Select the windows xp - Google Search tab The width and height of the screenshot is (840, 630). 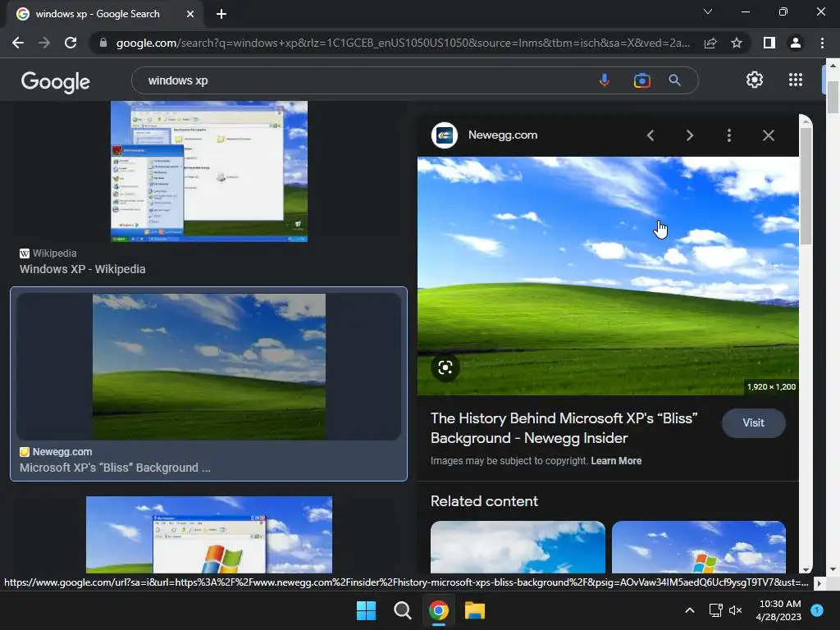coord(104,14)
